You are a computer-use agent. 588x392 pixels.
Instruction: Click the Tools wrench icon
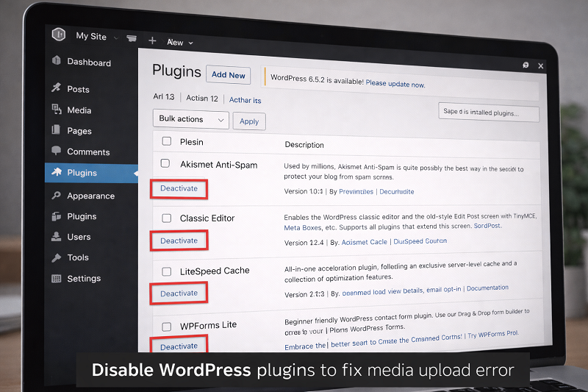57,257
